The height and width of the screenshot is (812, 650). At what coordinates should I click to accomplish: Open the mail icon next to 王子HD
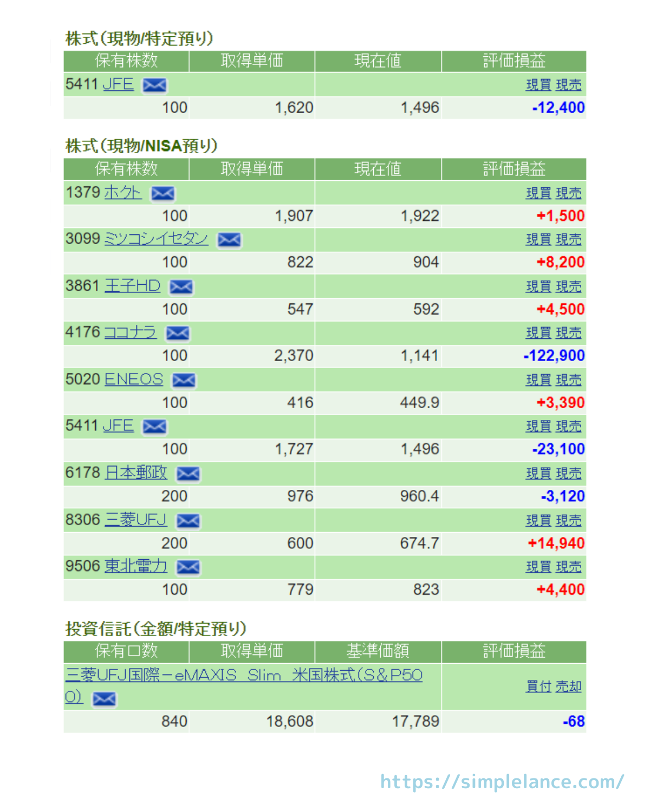pyautogui.click(x=181, y=286)
